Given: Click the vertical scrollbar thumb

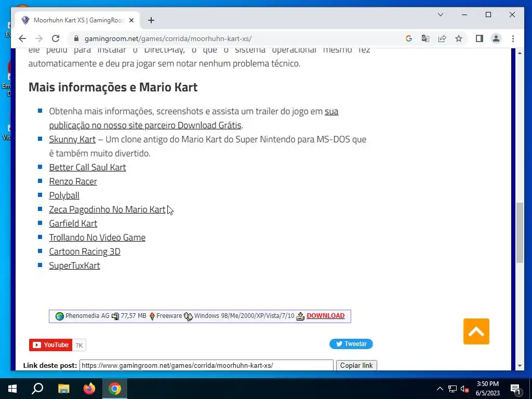Looking at the screenshot, I should 520,233.
